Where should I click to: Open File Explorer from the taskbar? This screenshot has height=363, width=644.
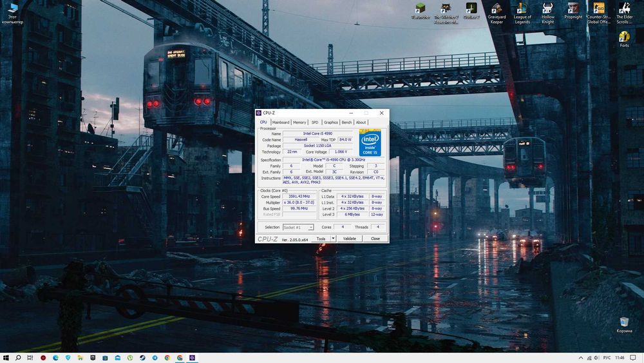point(80,358)
